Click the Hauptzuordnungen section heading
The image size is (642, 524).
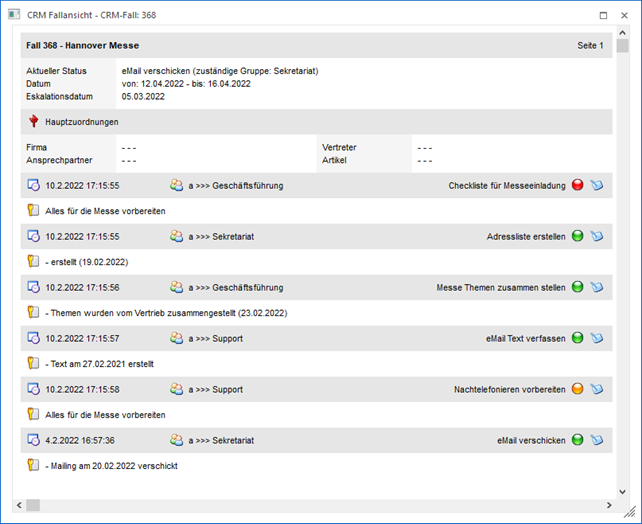[x=82, y=122]
